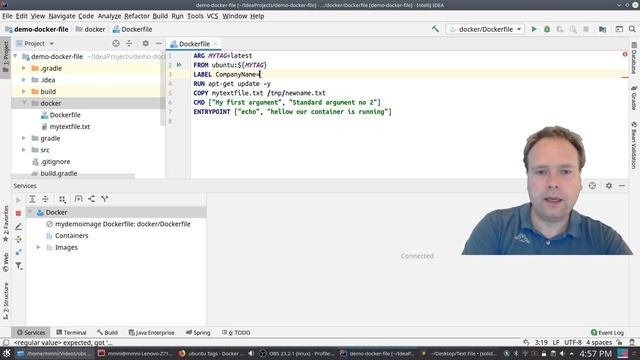640x360 pixels.
Task: Open the Analyze menu
Action: [109, 16]
